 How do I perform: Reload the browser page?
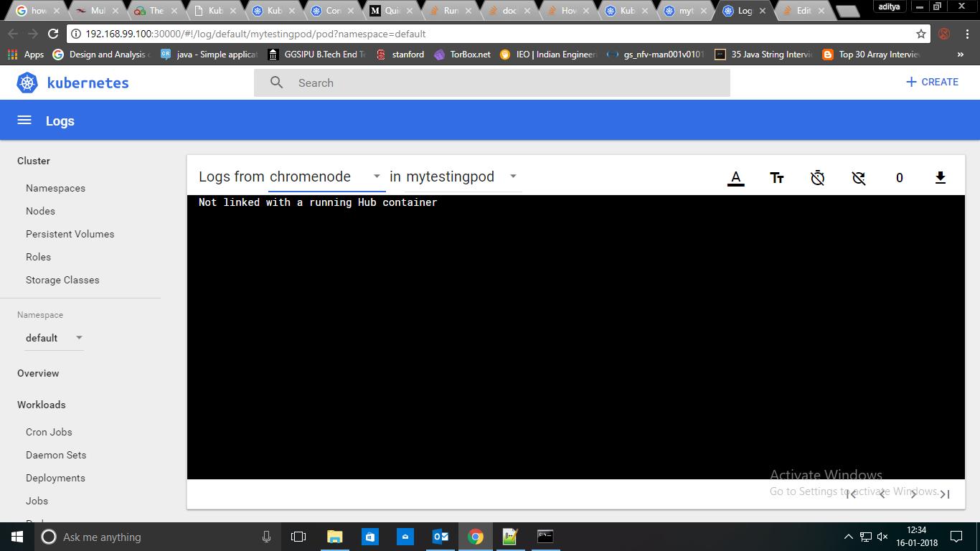[53, 34]
